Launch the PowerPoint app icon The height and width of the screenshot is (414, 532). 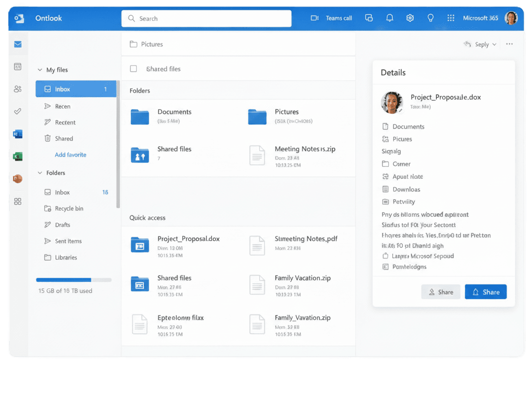[x=18, y=178]
